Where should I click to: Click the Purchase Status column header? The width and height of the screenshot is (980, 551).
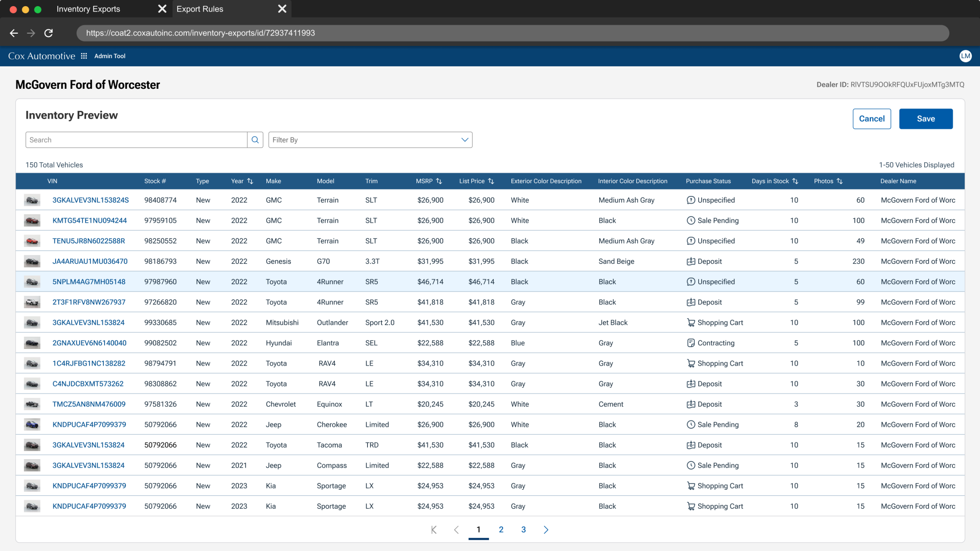(x=708, y=181)
